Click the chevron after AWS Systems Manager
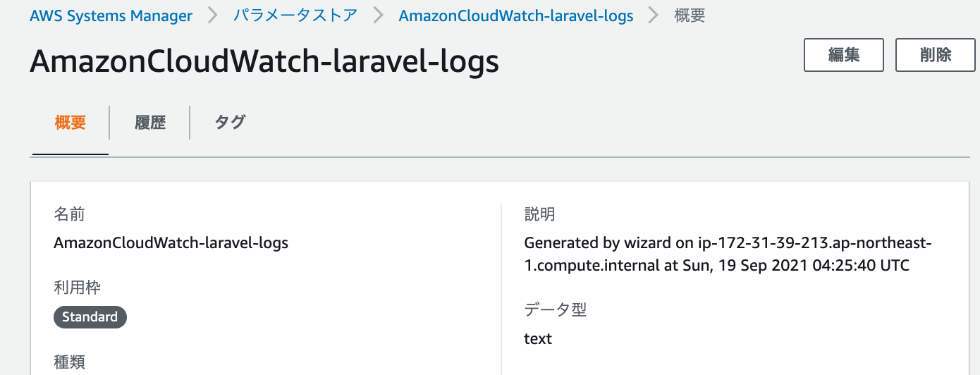This screenshot has width=980, height=375. (x=213, y=16)
